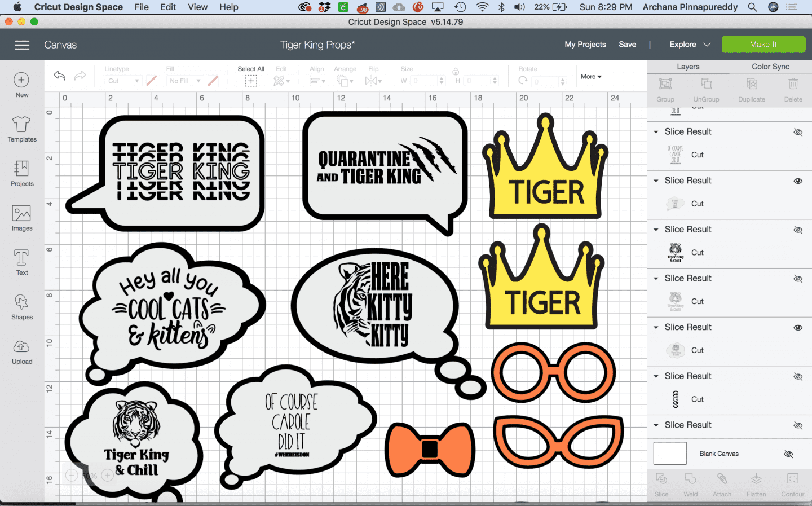Open the View menu
Viewport: 812px width, 506px height.
(197, 7)
